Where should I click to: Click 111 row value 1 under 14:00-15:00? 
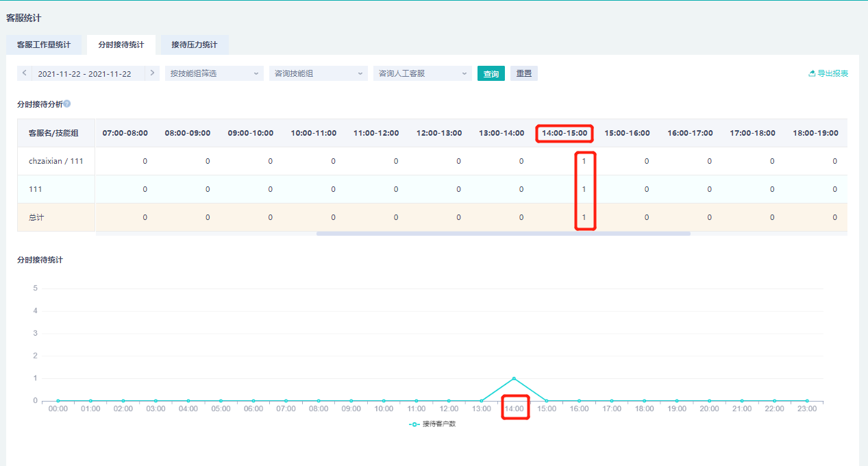pyautogui.click(x=584, y=189)
